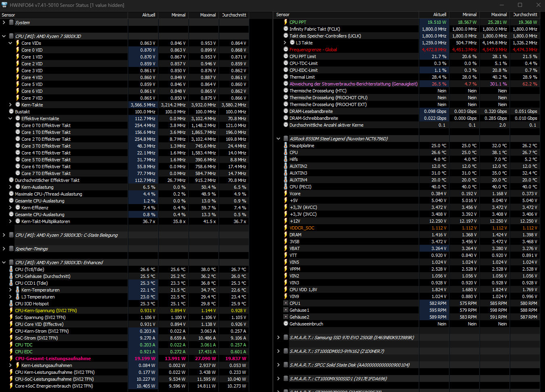Expand the Kern-Effizienz row

(10, 208)
